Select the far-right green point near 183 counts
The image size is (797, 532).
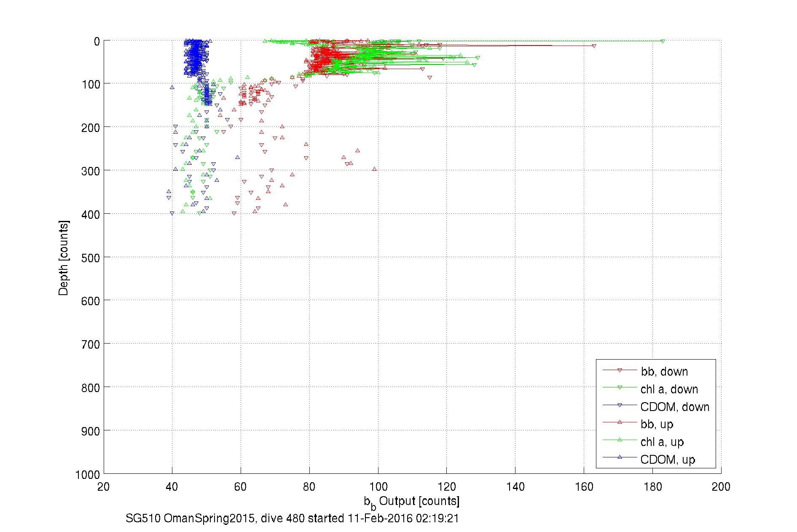click(663, 41)
